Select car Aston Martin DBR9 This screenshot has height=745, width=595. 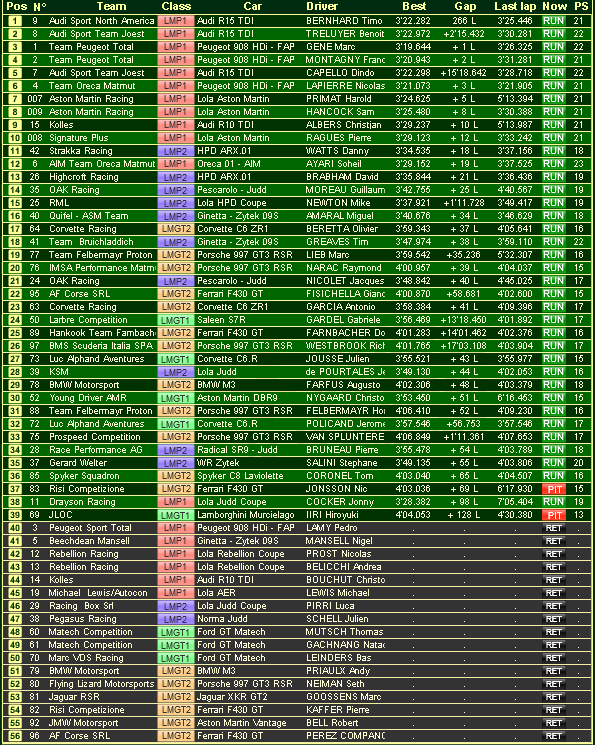click(x=237, y=398)
